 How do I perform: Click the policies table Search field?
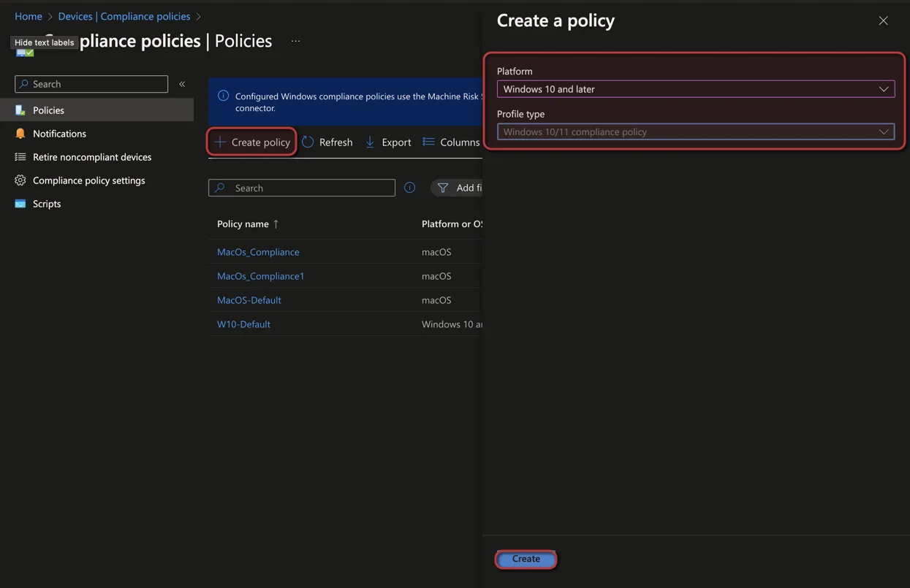[302, 188]
